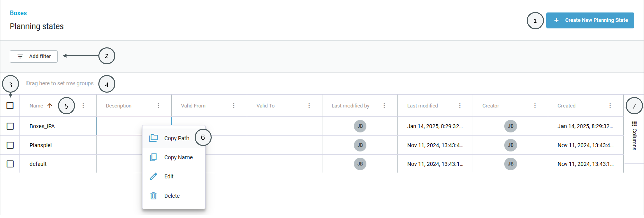Tick the checkbox for the default row

tap(10, 164)
